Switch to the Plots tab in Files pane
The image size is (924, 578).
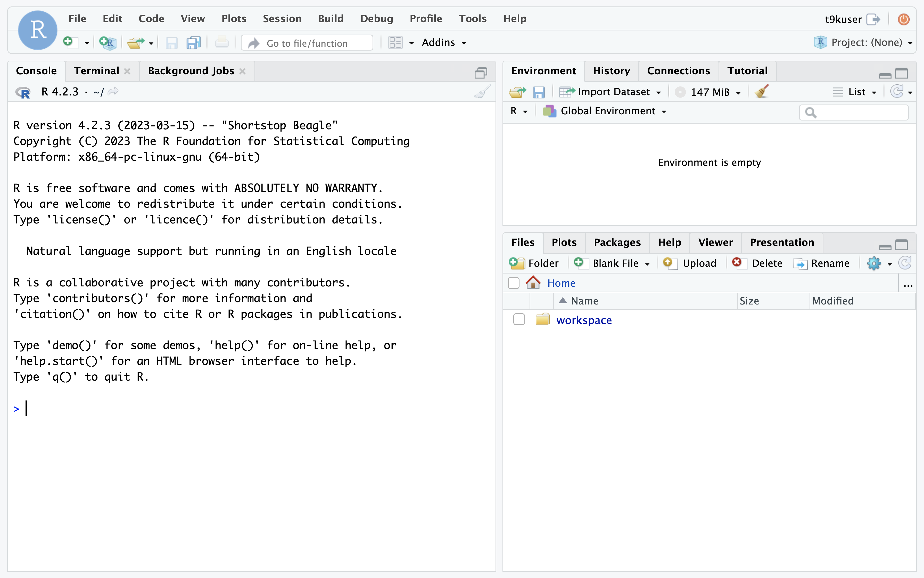pos(564,242)
